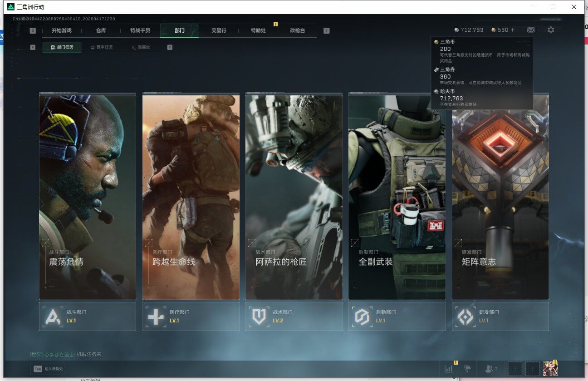Click the 三角币 coin icon in tooltip

436,42
